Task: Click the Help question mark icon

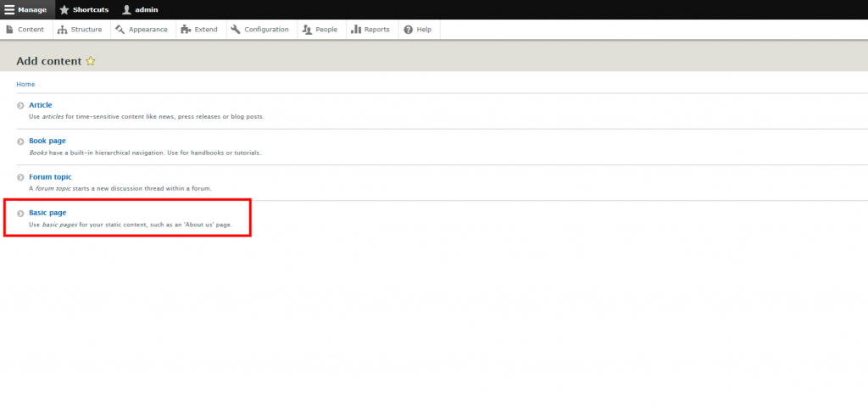Action: click(x=409, y=30)
